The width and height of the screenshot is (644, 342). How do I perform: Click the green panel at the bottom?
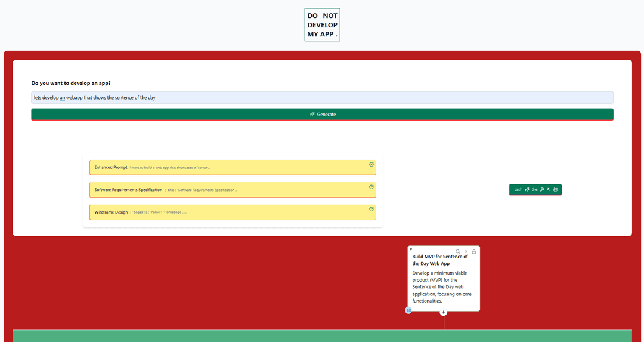tap(322, 336)
